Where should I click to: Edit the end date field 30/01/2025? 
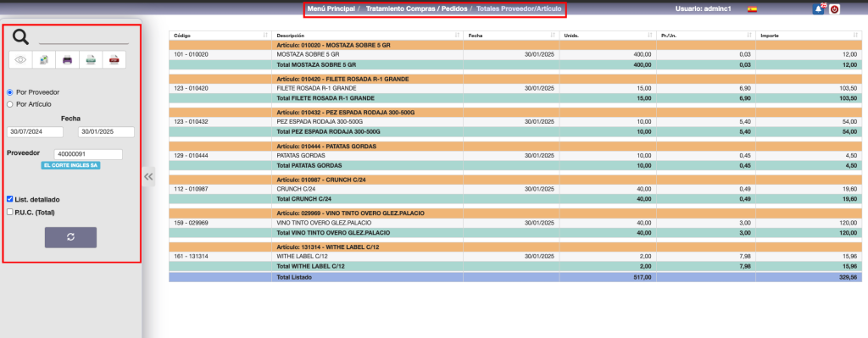(x=106, y=131)
